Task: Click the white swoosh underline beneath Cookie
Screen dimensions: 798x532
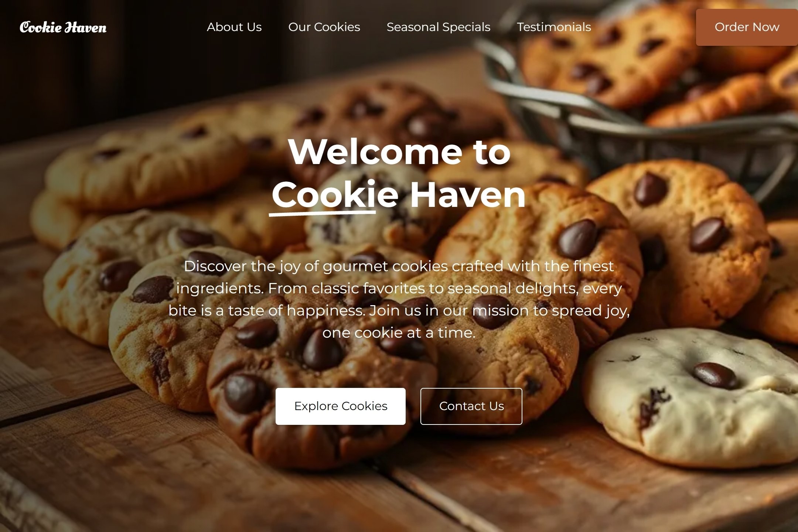Action: point(322,213)
